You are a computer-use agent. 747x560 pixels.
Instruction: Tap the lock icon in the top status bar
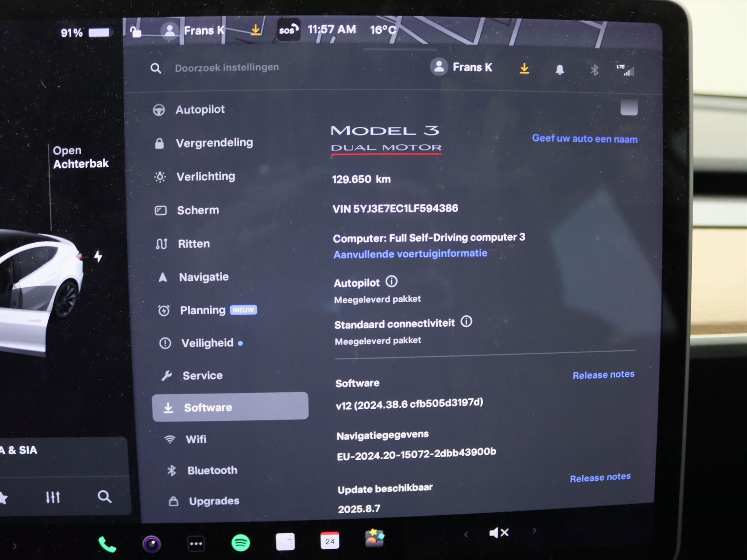click(135, 31)
